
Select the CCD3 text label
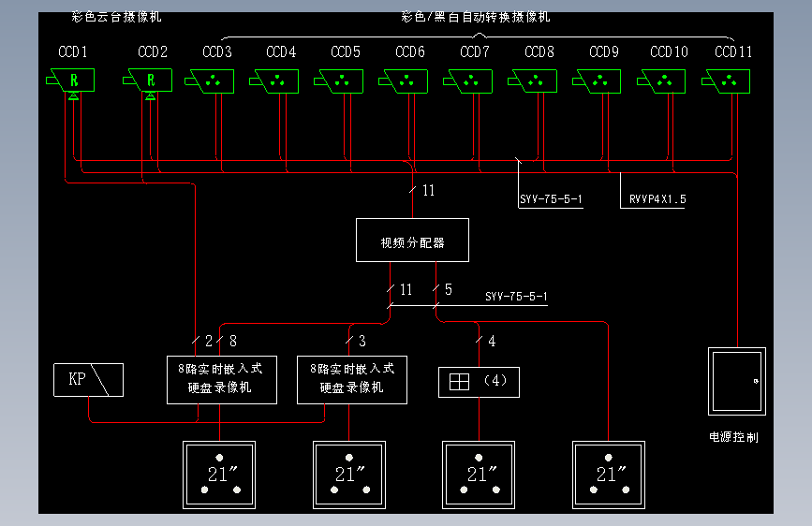pyautogui.click(x=217, y=51)
